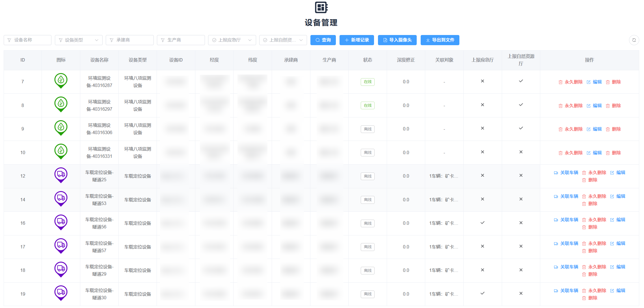
Task: Click trash icon beside 永久删除 in ID 9 row
Action: point(560,129)
